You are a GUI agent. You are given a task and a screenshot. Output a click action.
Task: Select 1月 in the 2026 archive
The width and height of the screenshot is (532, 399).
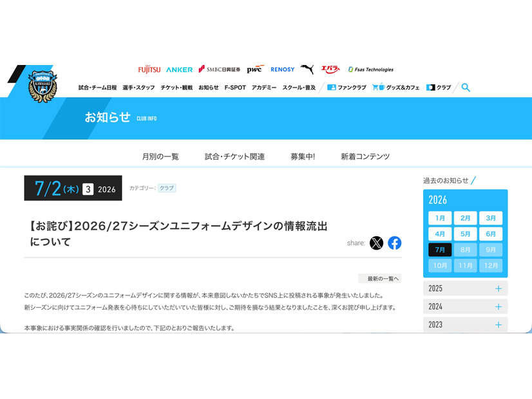pyautogui.click(x=440, y=218)
